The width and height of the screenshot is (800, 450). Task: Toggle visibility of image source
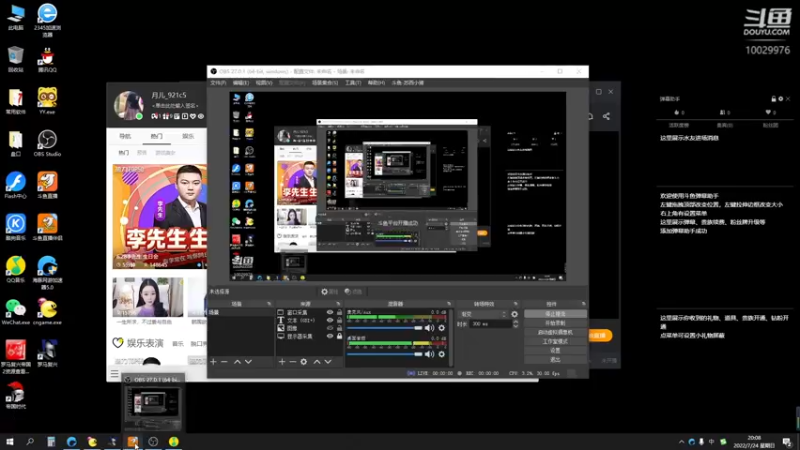click(x=330, y=328)
